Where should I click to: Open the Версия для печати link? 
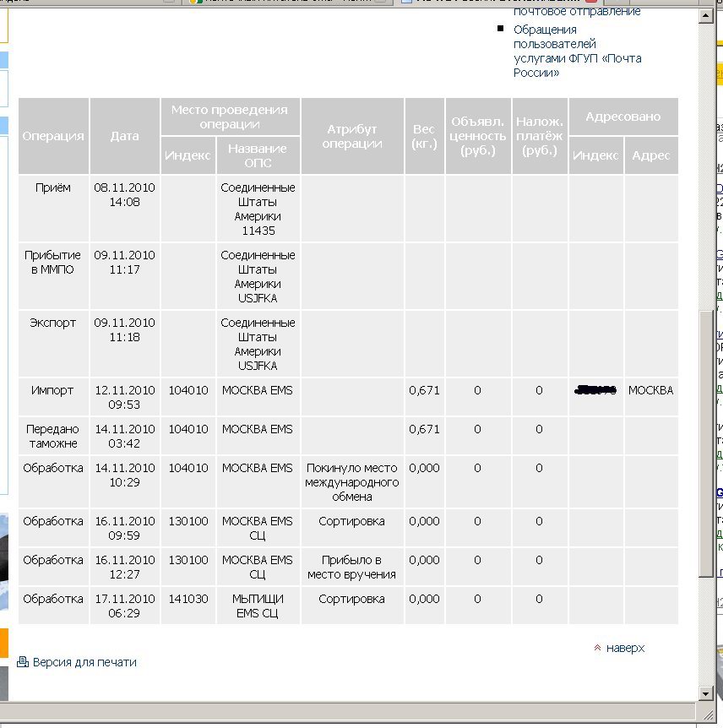pos(84,662)
